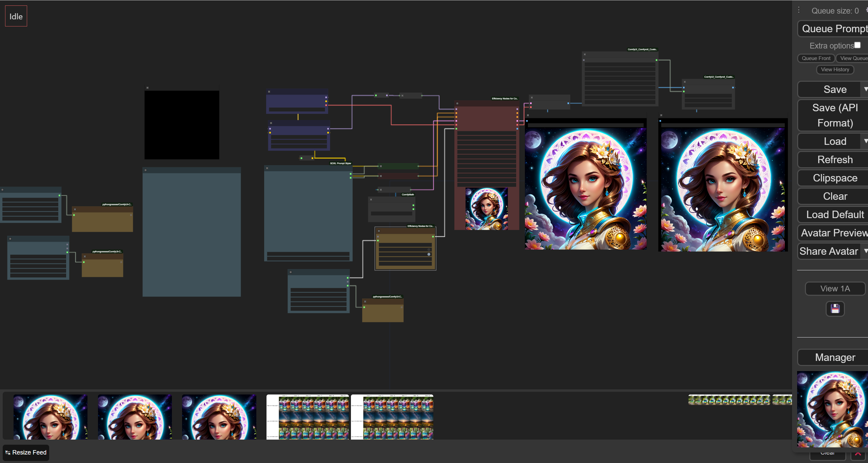Screen dimensions: 868x463
Task: Click collapse dot on ComfyMath node
Action: (371, 199)
